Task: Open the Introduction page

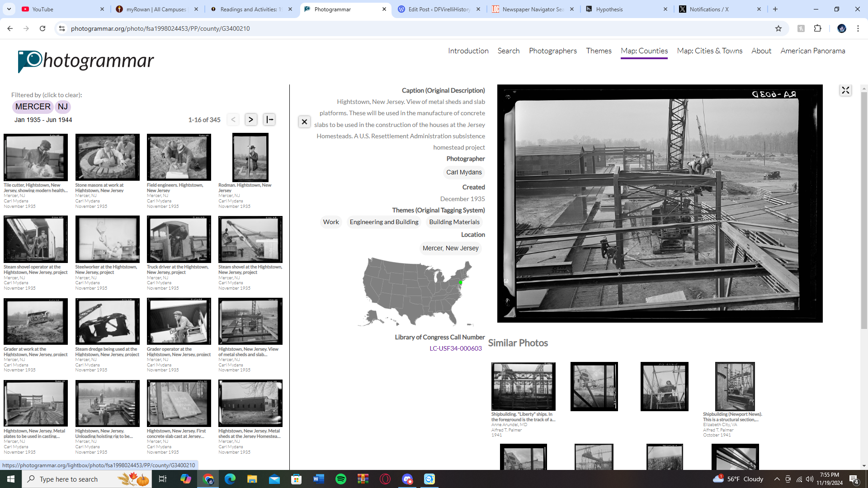Action: coord(468,51)
